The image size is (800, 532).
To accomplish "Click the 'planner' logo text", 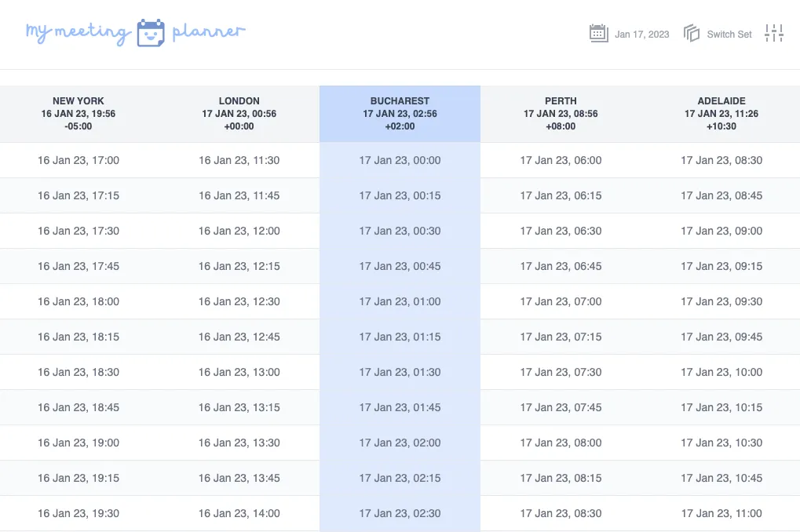I will coord(209,32).
